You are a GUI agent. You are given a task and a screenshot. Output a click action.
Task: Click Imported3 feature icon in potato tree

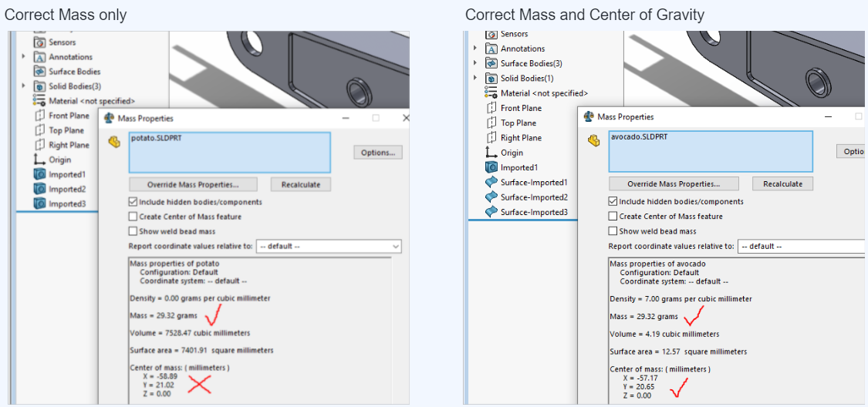(x=39, y=203)
